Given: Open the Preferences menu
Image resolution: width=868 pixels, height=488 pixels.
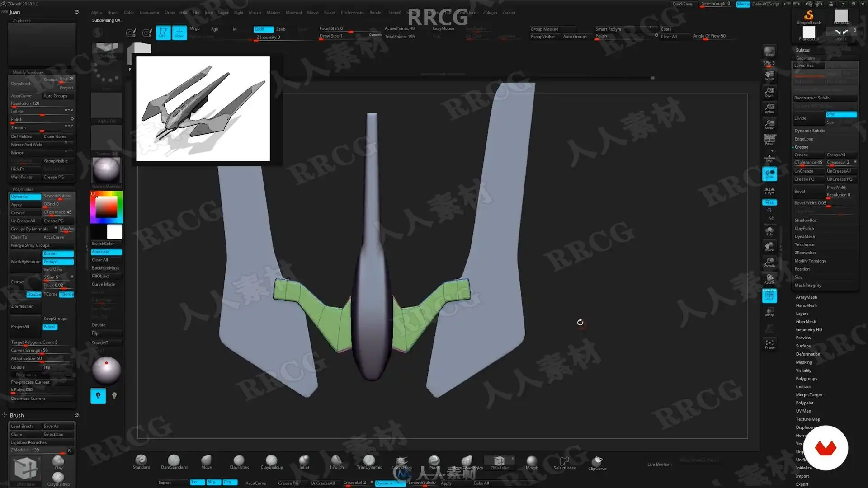Looking at the screenshot, I should [352, 13].
